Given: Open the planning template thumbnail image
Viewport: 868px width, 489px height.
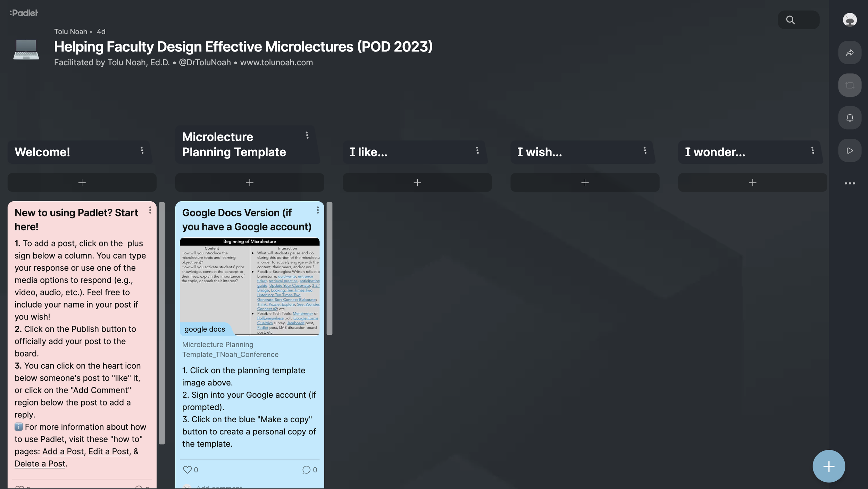Looking at the screenshot, I should 249,287.
